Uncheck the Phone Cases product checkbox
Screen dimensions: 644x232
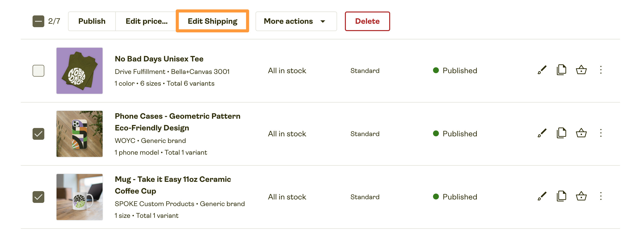38,134
